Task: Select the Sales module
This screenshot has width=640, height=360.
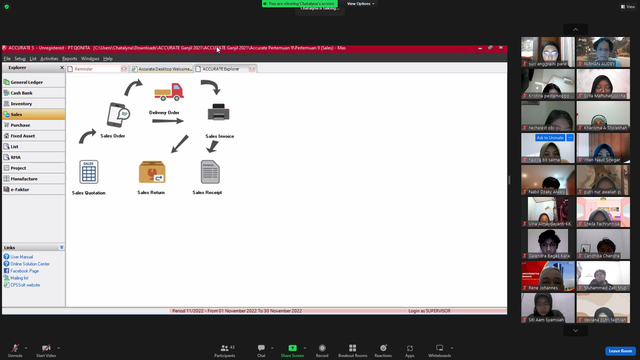Action: 33,114
